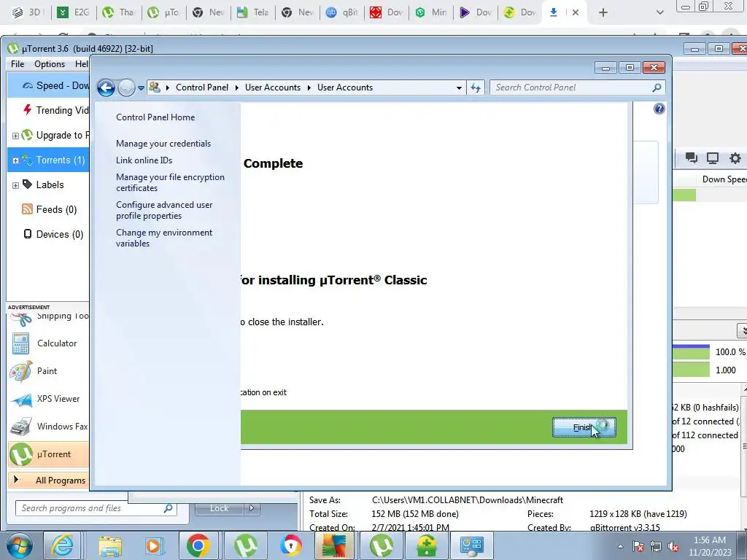The height and width of the screenshot is (560, 747).
Task: Click the monitor remote icon in µTorrent toolbar
Action: 713,158
